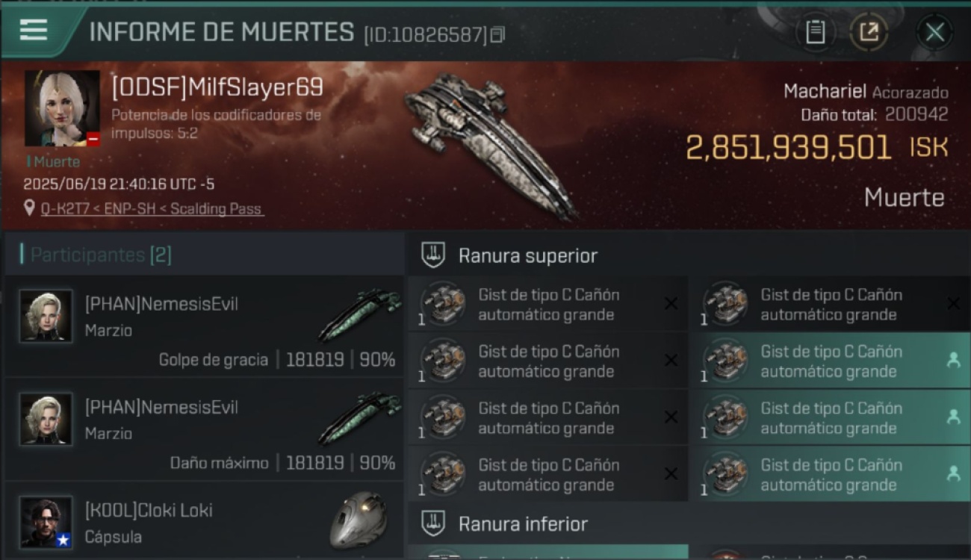Select the bottom-right highlighted Gist cannon row

[830, 474]
